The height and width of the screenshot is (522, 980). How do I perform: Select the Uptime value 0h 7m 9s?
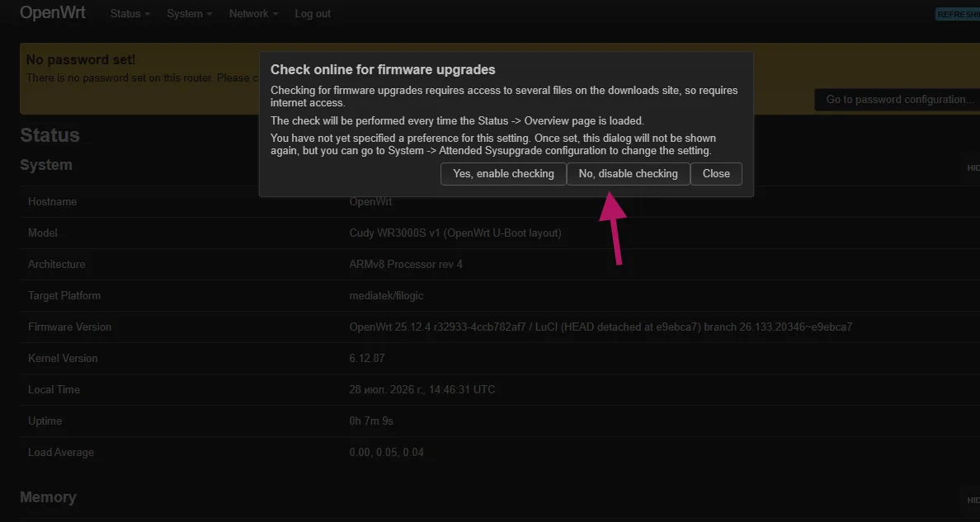pos(371,421)
